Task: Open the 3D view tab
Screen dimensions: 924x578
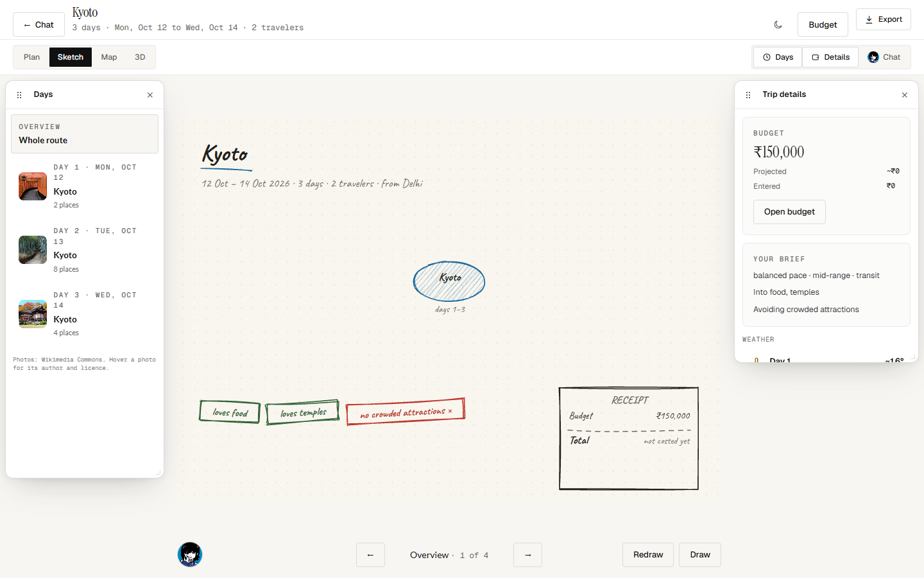Action: [x=140, y=57]
